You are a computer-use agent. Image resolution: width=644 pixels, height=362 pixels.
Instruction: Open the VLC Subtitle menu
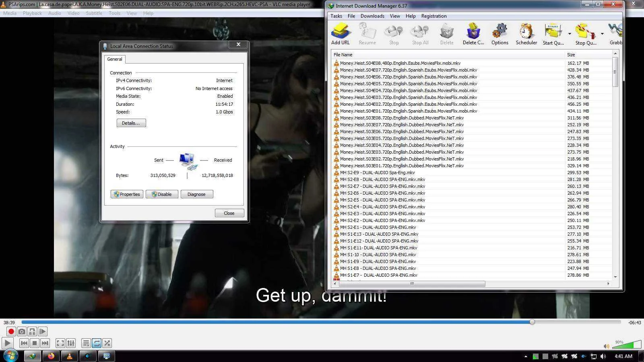click(94, 13)
